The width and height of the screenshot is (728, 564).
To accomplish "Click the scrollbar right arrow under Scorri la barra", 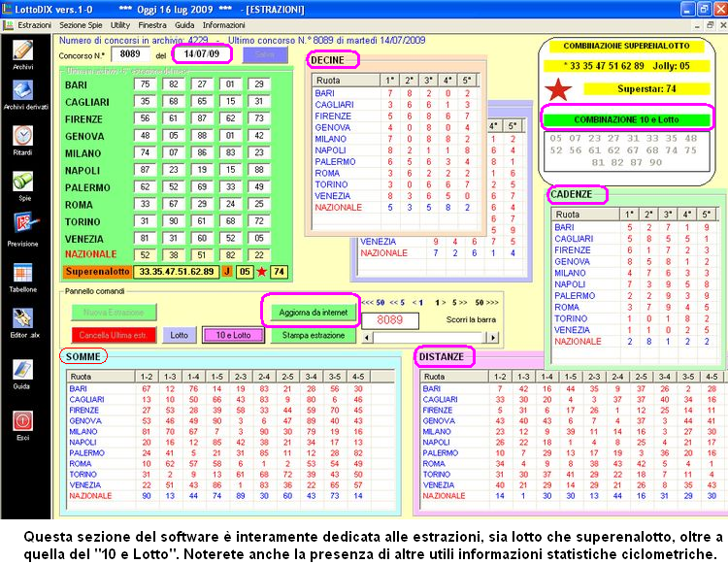I will (492, 338).
